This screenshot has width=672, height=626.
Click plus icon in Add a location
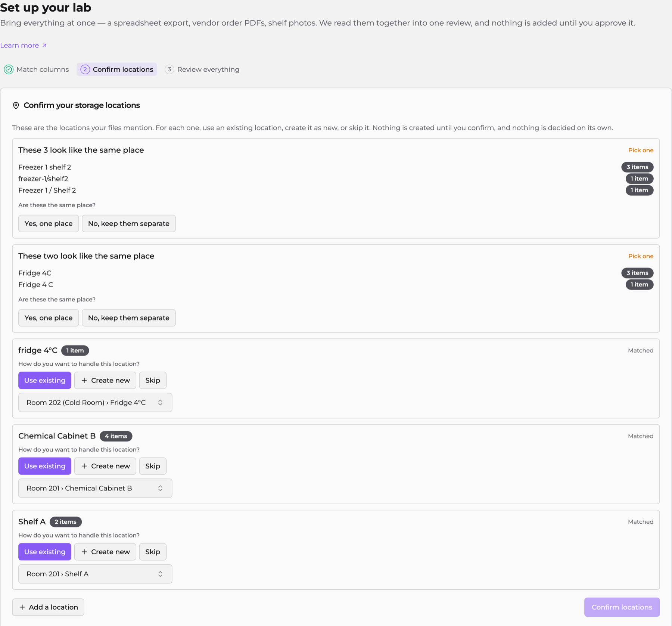(22, 607)
